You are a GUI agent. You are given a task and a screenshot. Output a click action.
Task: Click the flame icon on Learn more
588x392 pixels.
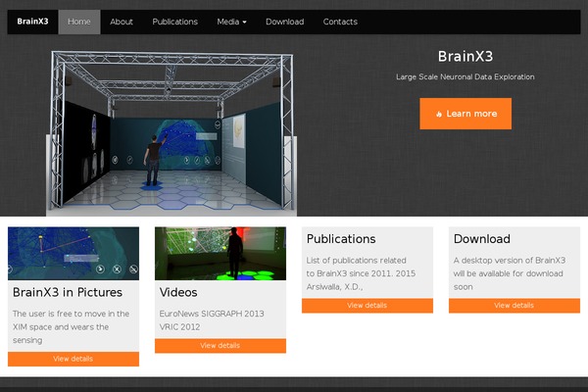[x=439, y=114]
